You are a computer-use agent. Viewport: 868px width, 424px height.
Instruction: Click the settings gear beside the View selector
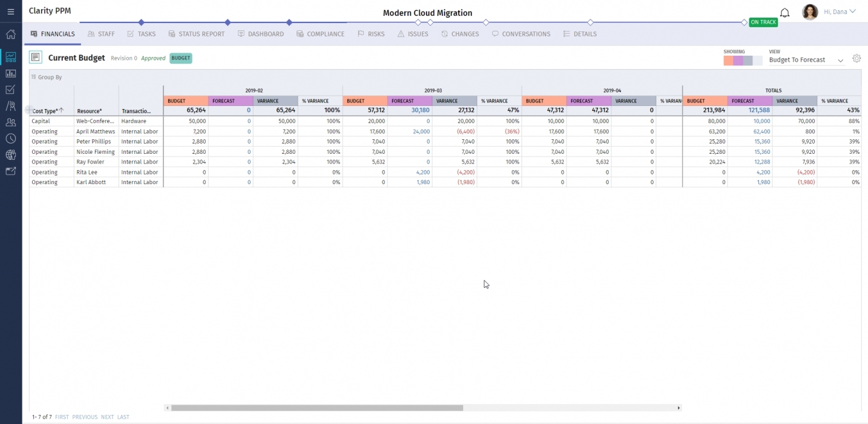click(856, 58)
